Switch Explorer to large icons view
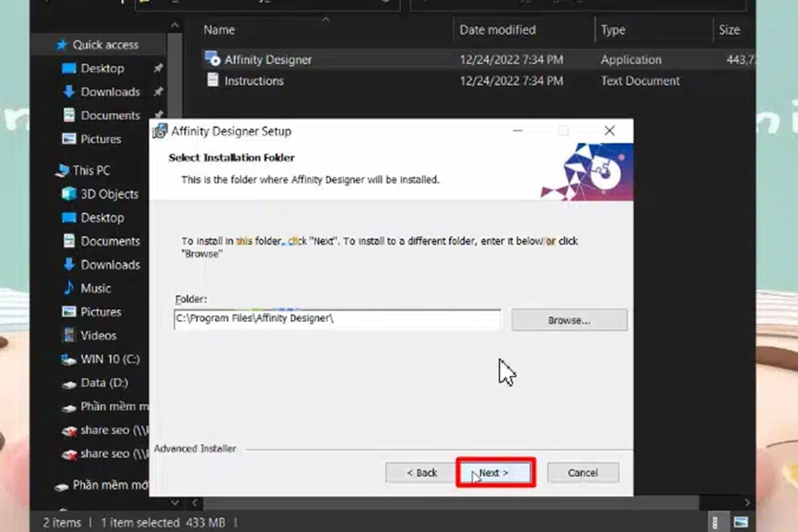 tap(740, 522)
